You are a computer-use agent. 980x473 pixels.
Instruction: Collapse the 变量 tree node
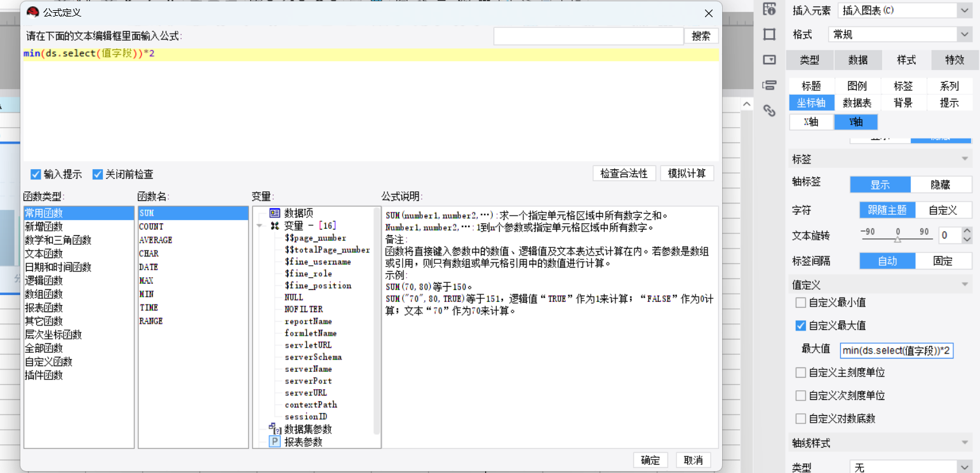point(259,226)
